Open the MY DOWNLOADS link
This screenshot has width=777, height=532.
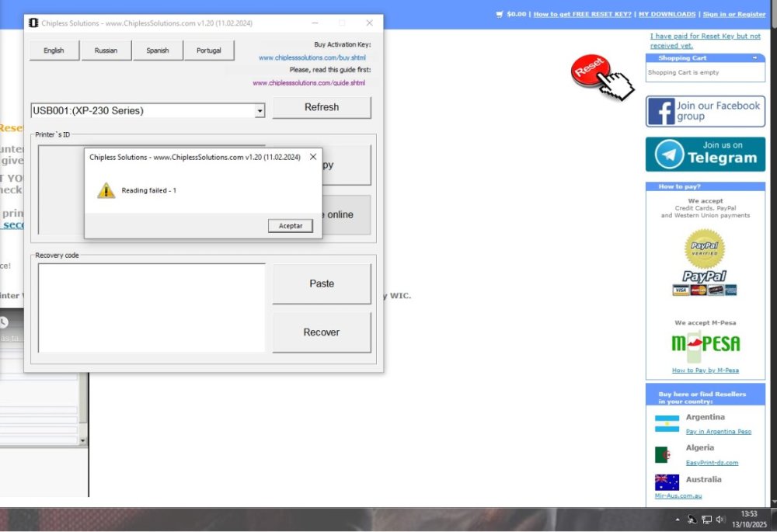(x=667, y=14)
